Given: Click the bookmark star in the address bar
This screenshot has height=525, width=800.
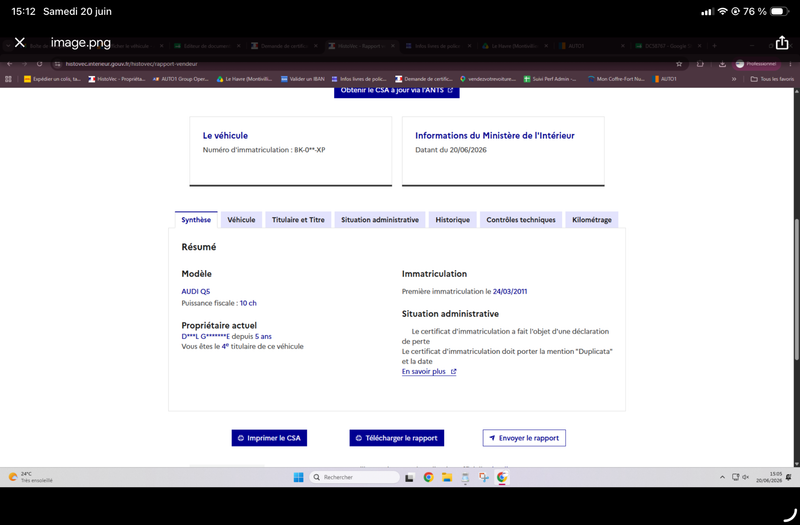Looking at the screenshot, I should tap(679, 64).
